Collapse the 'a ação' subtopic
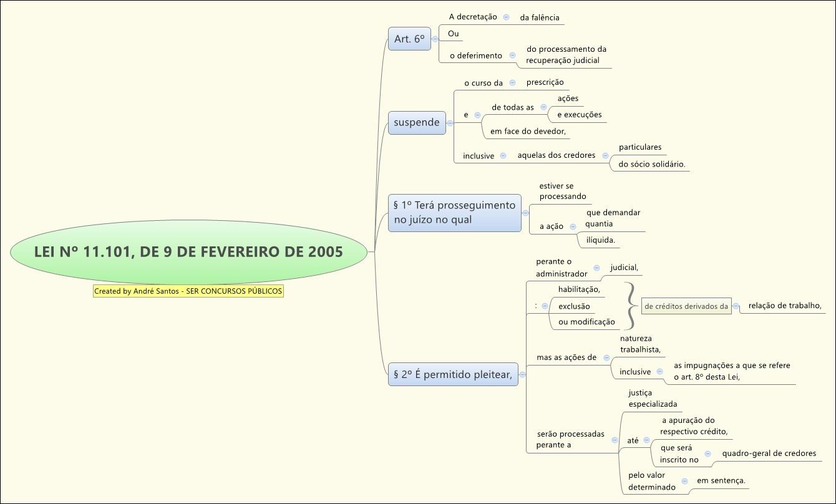 (x=573, y=226)
